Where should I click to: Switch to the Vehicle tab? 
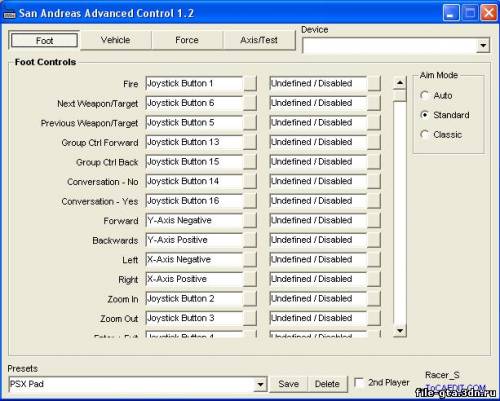pyautogui.click(x=116, y=40)
